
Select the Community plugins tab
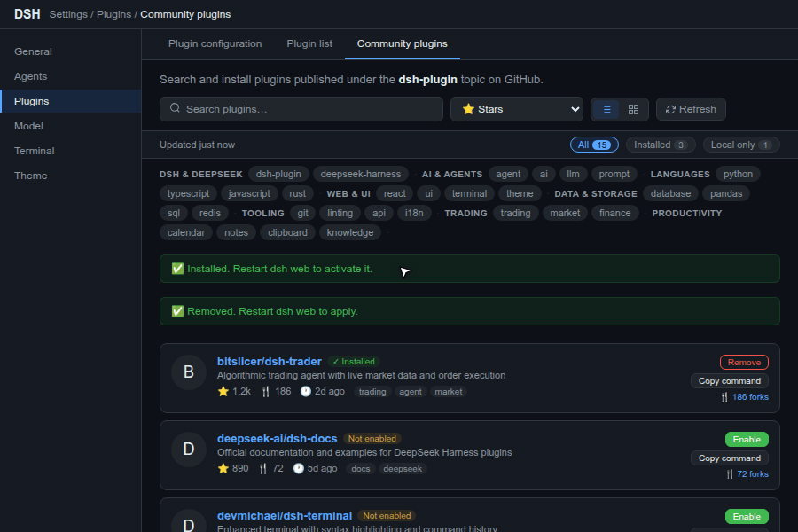[x=402, y=43]
